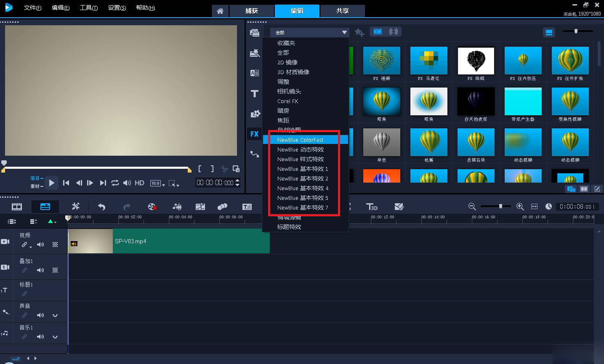
Task: Switch to the 共享 tab
Action: pos(343,11)
